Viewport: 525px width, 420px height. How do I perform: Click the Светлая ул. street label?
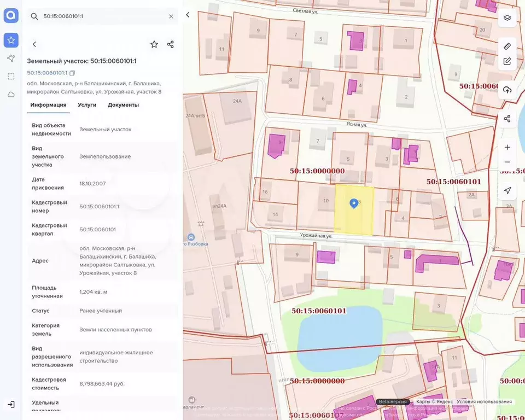(x=305, y=11)
